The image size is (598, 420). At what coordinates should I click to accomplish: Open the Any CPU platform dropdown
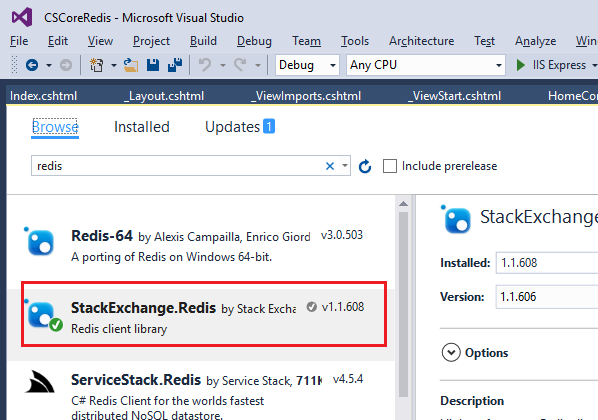pos(426,65)
